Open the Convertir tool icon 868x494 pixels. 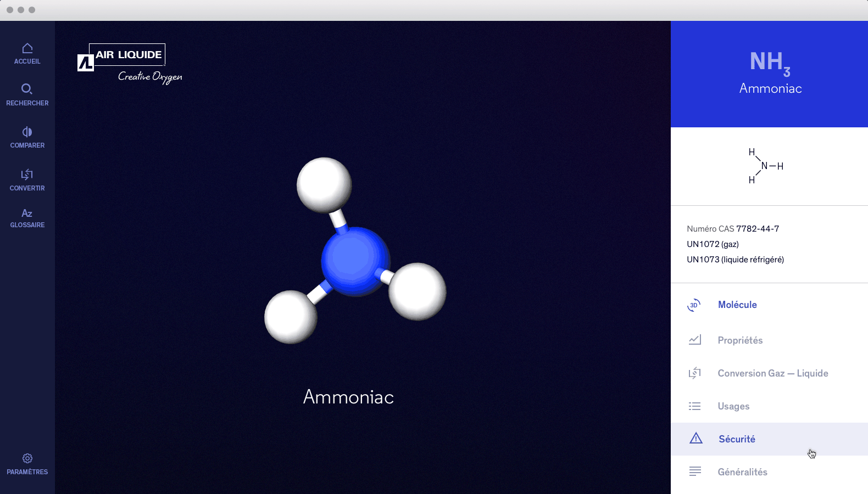point(27,175)
